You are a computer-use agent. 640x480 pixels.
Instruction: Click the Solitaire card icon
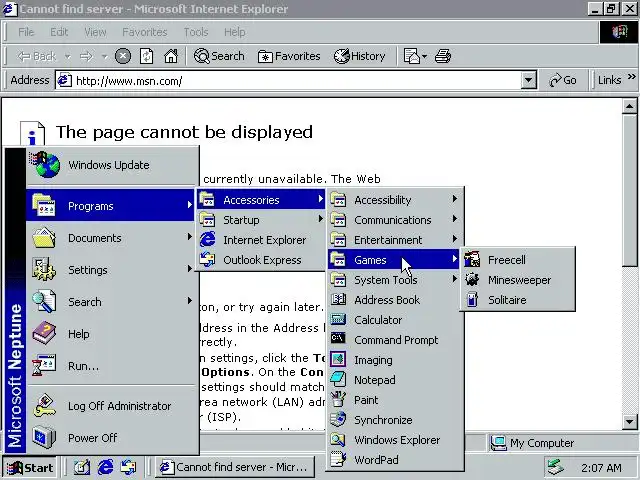point(472,300)
